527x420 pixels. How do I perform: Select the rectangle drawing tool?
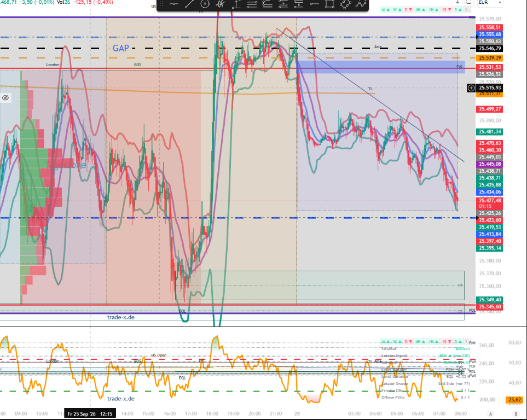329,4
